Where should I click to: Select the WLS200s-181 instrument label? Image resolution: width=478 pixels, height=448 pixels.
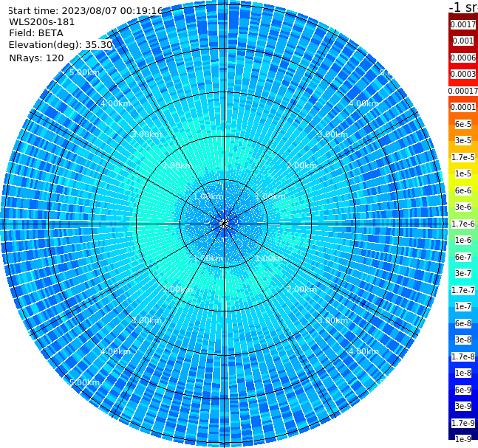pos(42,22)
